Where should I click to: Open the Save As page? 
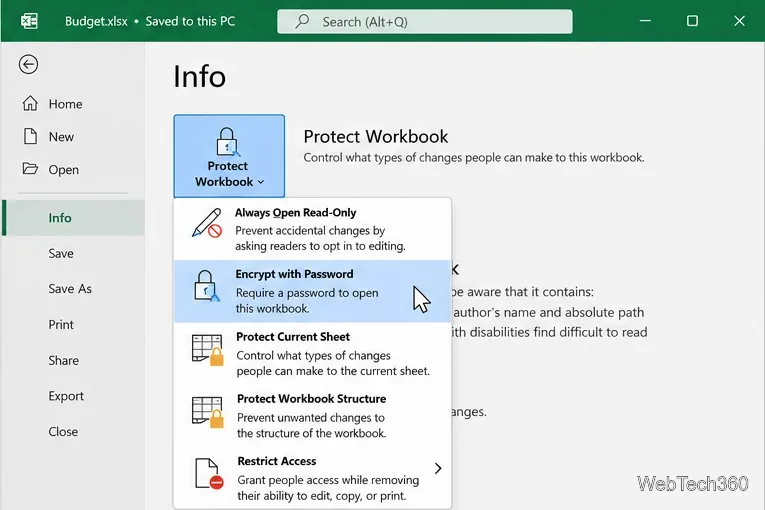tap(70, 289)
